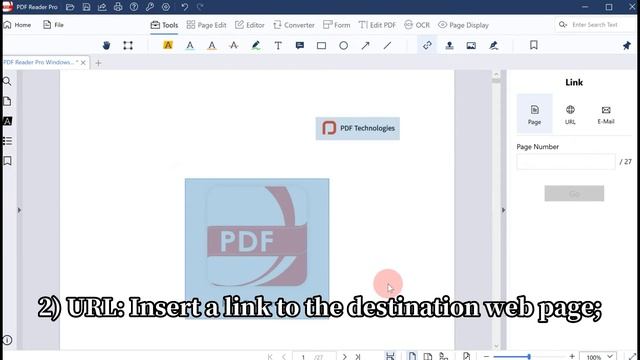The height and width of the screenshot is (360, 640).
Task: Add a new document tab
Action: click(x=98, y=63)
